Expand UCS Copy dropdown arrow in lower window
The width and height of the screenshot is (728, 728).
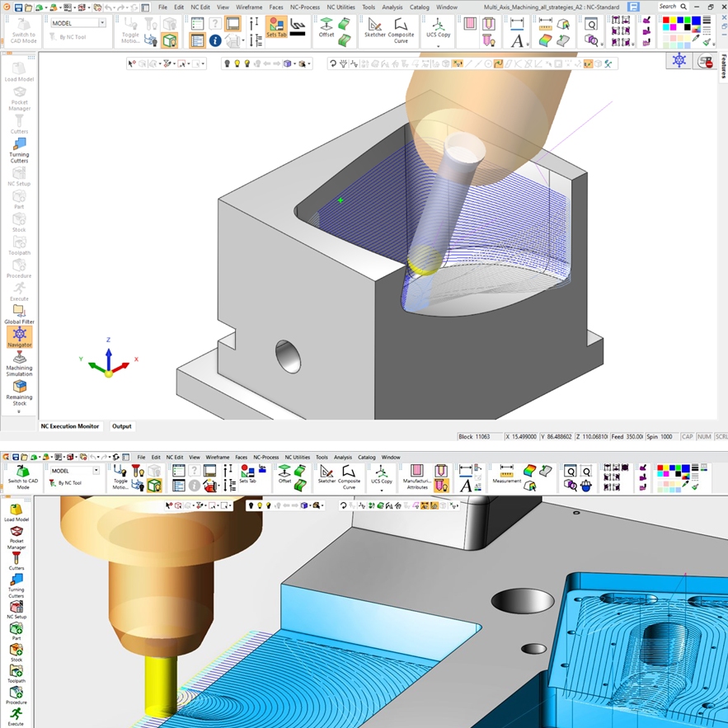(382, 491)
